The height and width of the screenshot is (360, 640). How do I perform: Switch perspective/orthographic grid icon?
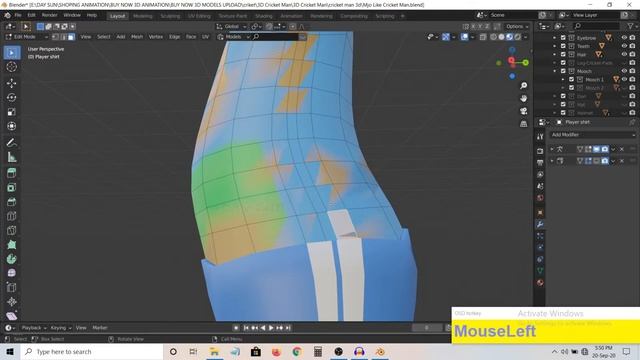coord(524,124)
